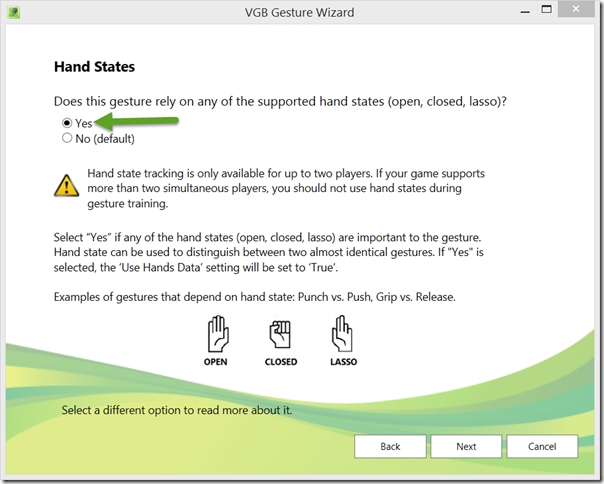
Task: Minimize the VGB Gesture Wizard window
Action: pyautogui.click(x=525, y=11)
